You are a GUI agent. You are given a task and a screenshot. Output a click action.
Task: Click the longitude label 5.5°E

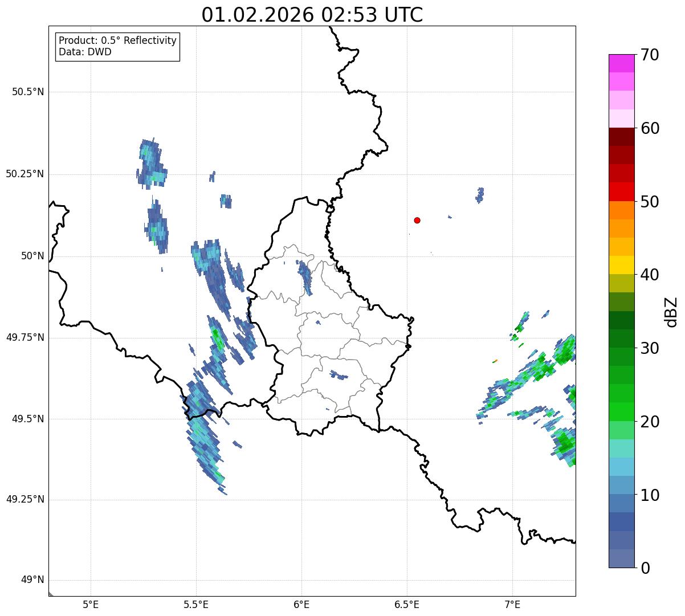tap(196, 605)
